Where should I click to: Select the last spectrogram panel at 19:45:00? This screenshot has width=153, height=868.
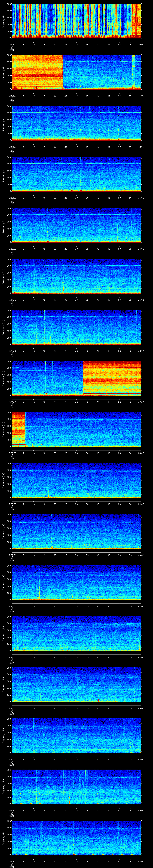(x=76, y=838)
